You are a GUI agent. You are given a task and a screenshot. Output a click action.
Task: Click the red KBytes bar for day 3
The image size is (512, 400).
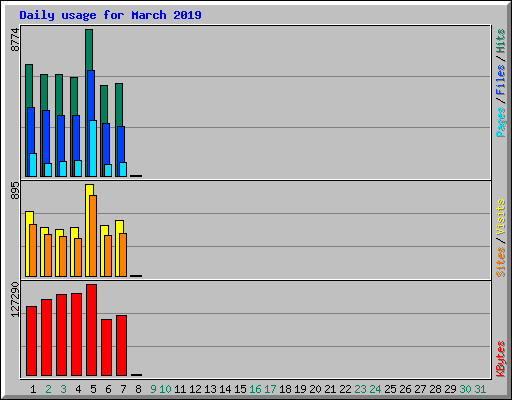pos(61,335)
